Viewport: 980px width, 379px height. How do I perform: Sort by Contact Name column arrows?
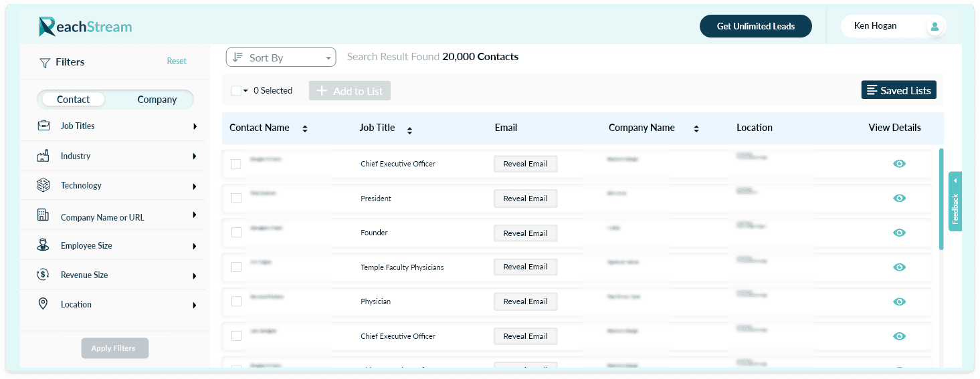(x=305, y=129)
